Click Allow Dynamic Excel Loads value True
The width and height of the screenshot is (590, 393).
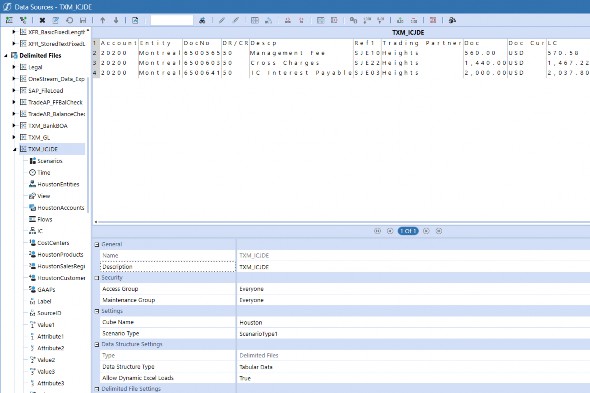pyautogui.click(x=245, y=378)
